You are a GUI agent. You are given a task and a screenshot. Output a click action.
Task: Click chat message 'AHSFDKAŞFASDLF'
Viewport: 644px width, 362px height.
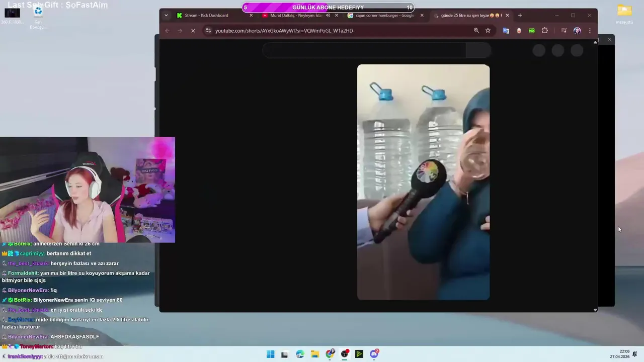coord(74,337)
